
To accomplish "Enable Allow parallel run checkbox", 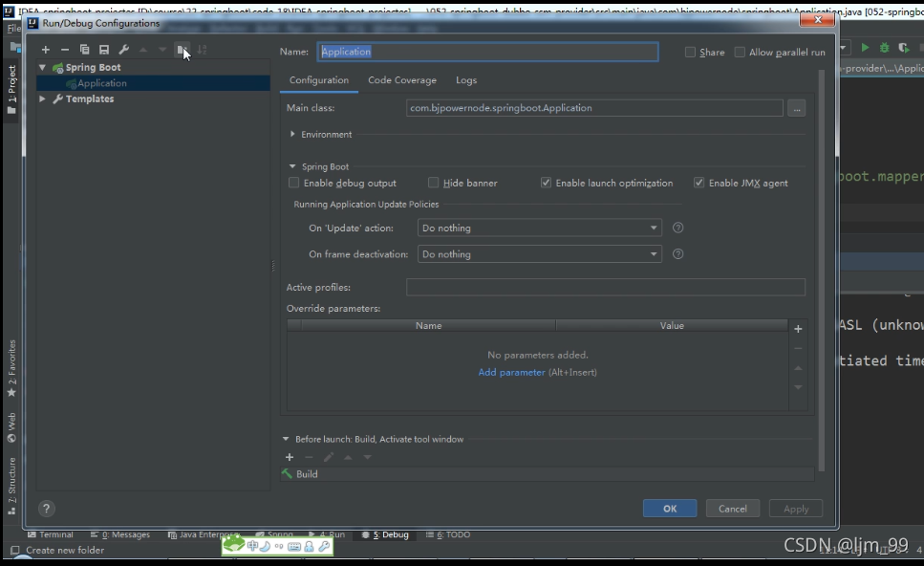I will [740, 52].
